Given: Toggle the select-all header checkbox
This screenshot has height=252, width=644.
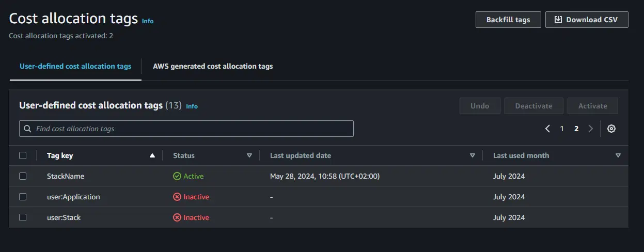Looking at the screenshot, I should pyautogui.click(x=23, y=155).
